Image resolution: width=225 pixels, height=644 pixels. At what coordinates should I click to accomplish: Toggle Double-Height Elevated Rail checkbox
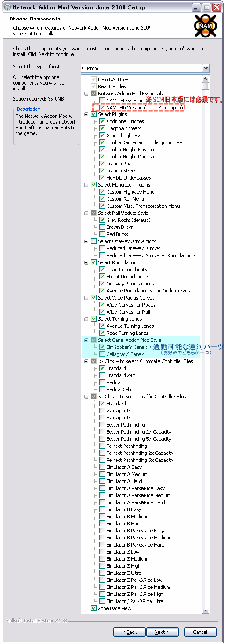click(102, 150)
